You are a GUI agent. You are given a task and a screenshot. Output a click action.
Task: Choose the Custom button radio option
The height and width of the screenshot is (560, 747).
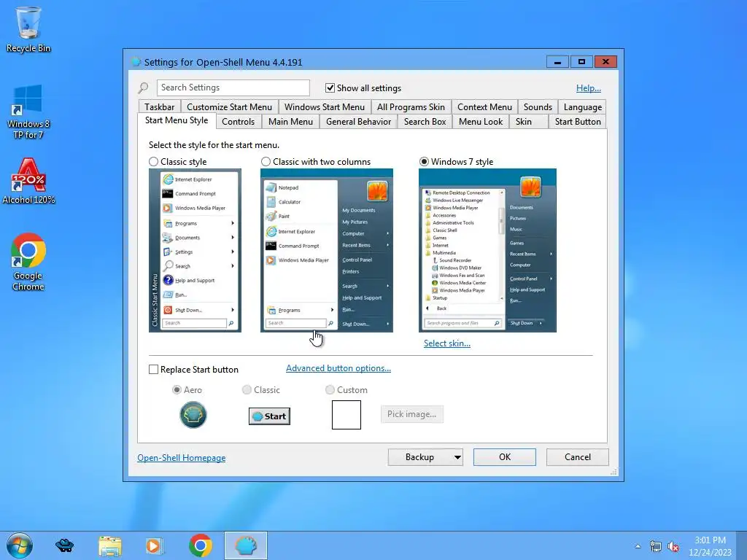pyautogui.click(x=330, y=389)
